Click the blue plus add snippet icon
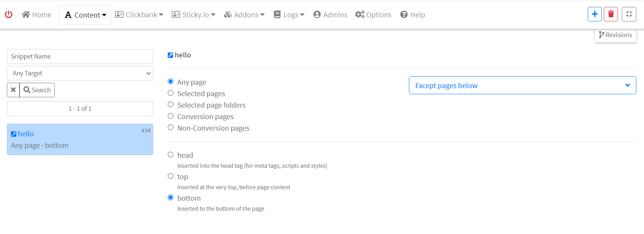This screenshot has width=644, height=234. 595,14
